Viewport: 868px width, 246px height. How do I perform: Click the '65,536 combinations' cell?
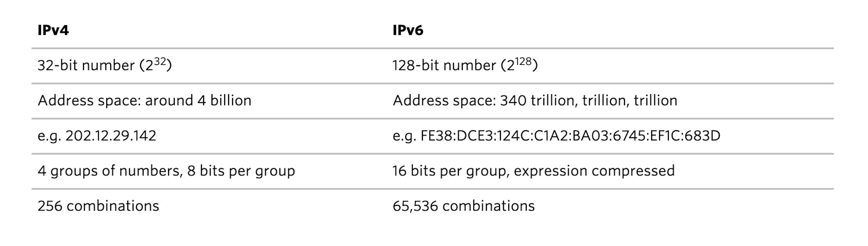pos(464,206)
